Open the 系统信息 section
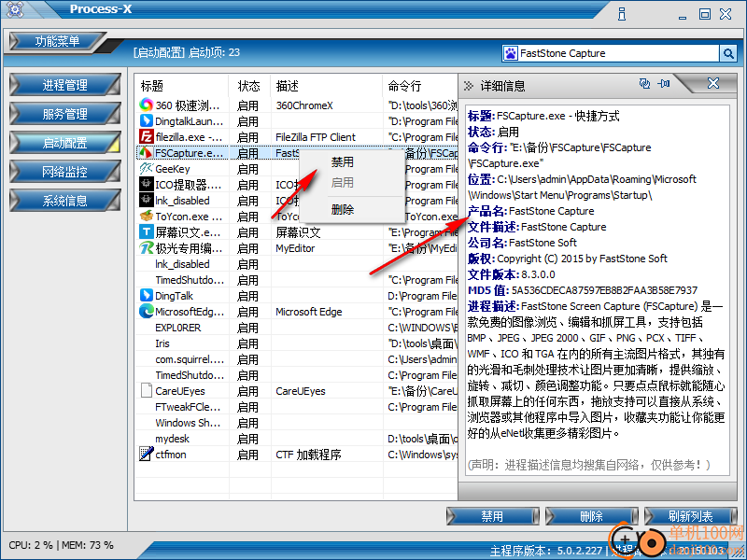The width and height of the screenshot is (747, 560). coord(64,201)
